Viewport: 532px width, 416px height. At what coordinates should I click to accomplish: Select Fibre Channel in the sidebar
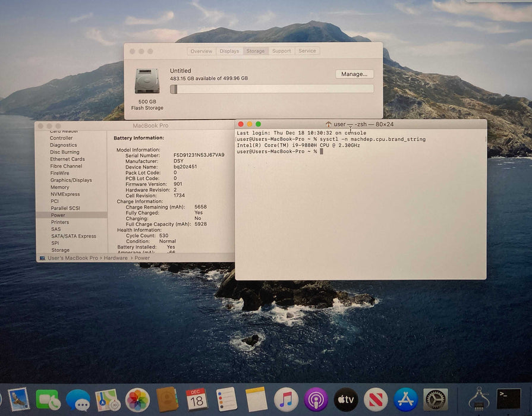(x=66, y=166)
